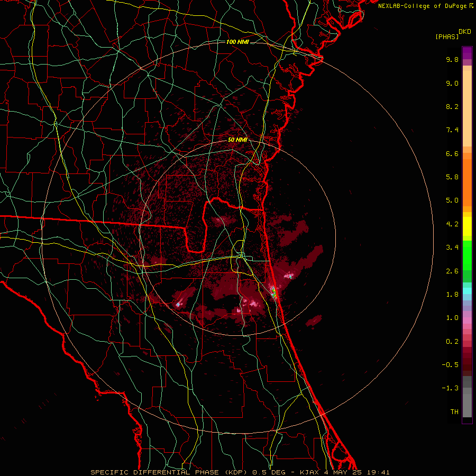Click the KJAX radar site identifier in caption
476x476 pixels.
point(310,472)
